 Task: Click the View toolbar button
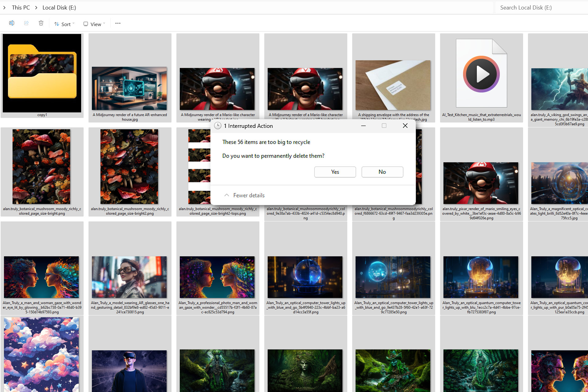click(x=94, y=24)
